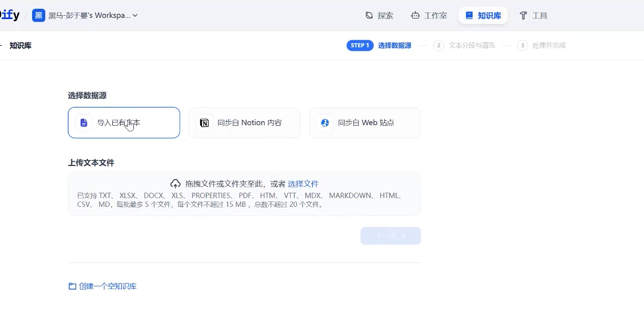Click the 上传文本文件 heading
The height and width of the screenshot is (319, 644).
pyautogui.click(x=91, y=163)
